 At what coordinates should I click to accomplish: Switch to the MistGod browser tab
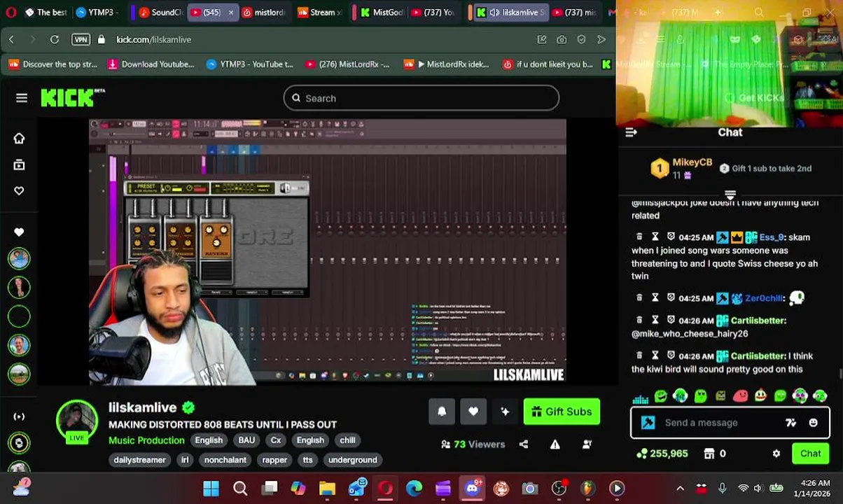(x=382, y=12)
